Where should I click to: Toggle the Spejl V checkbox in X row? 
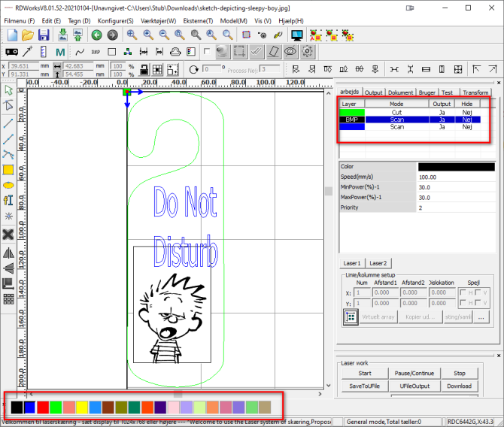pos(478,292)
